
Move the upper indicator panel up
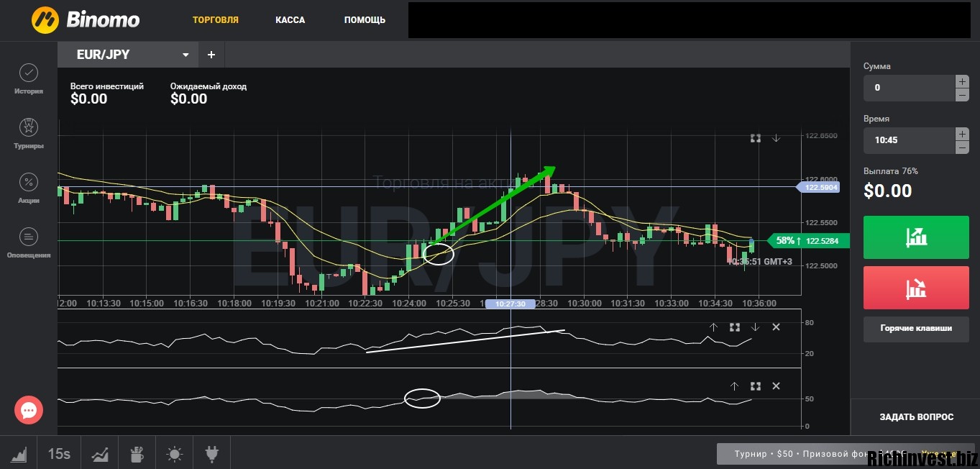tap(713, 327)
